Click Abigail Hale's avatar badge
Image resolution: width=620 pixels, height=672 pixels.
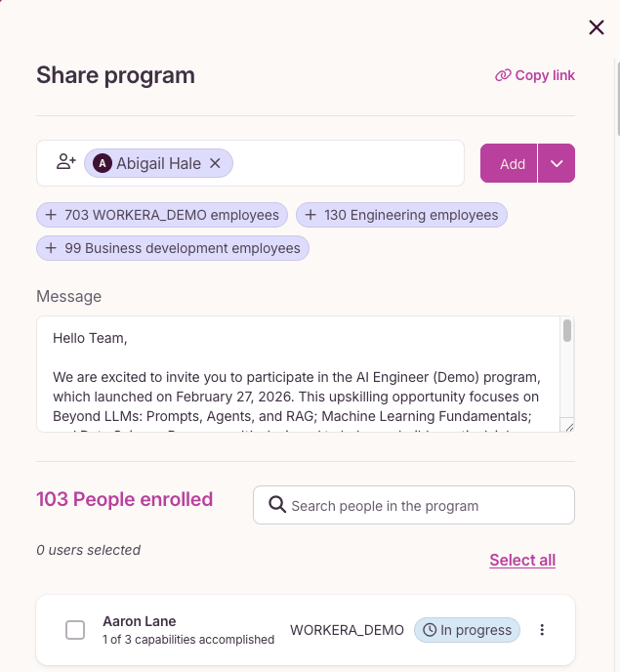pyautogui.click(x=103, y=163)
